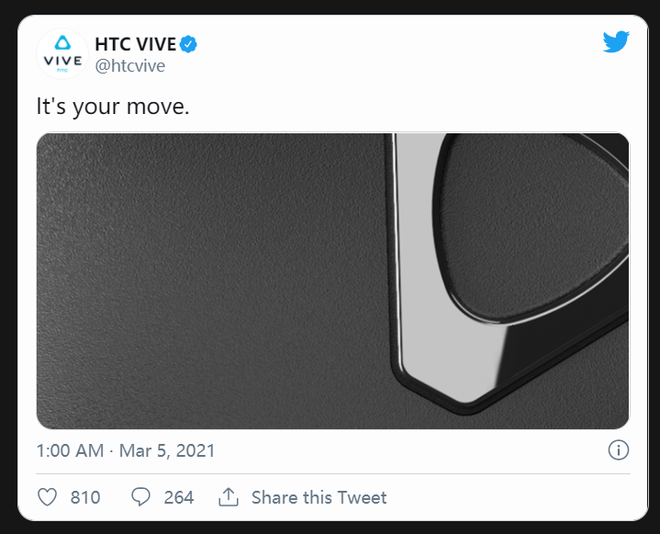
Task: Click the Share this Tweet label
Action: point(319,497)
